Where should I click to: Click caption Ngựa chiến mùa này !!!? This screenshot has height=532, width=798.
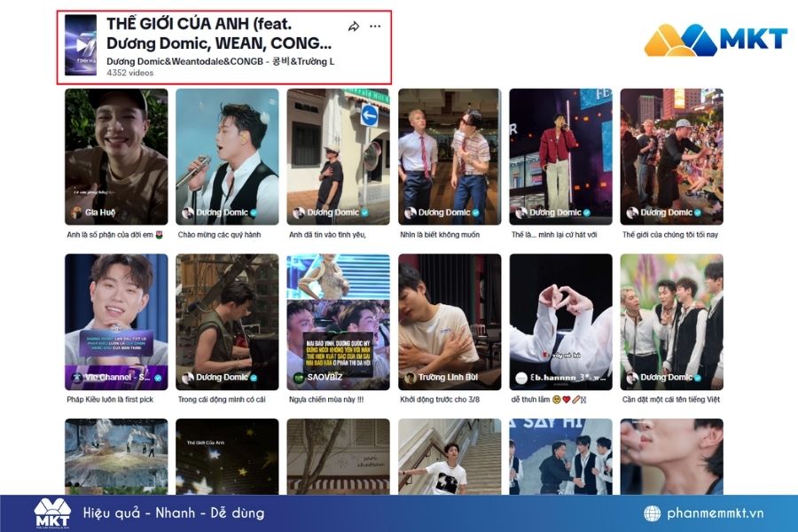coord(326,400)
